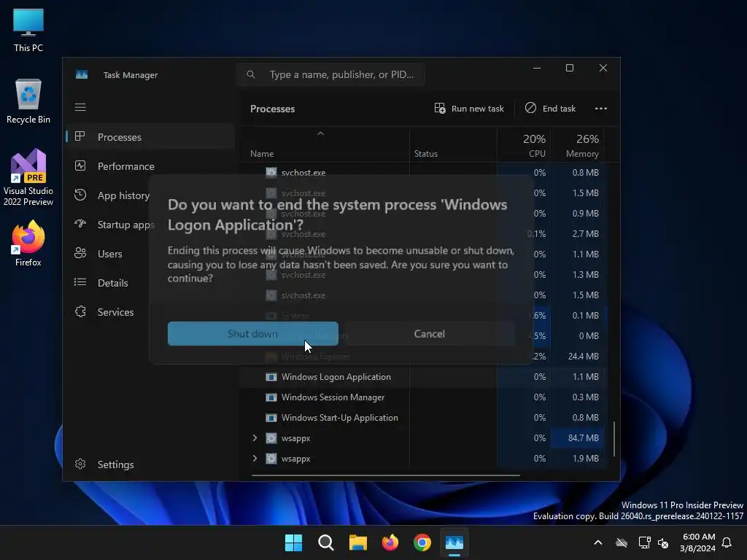Select Visual Studio 2022 Preview shortcut
Viewport: 747px width, 560px height.
click(x=28, y=178)
